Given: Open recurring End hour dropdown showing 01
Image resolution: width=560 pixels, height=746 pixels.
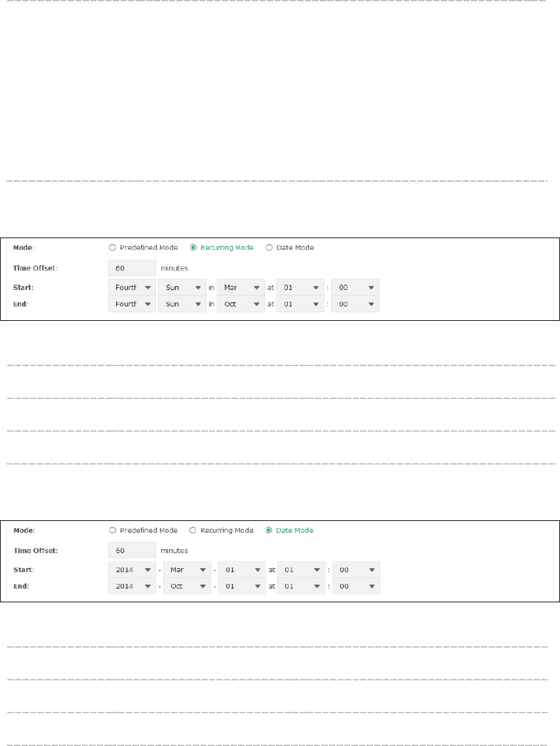Looking at the screenshot, I should [x=300, y=304].
